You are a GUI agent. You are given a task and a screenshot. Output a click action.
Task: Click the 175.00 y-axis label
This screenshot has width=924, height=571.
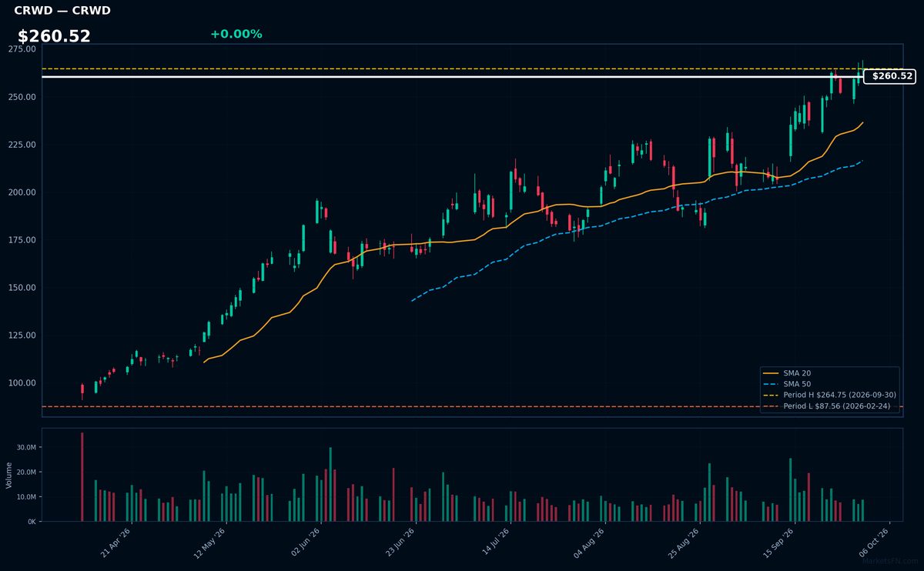pos(22,240)
